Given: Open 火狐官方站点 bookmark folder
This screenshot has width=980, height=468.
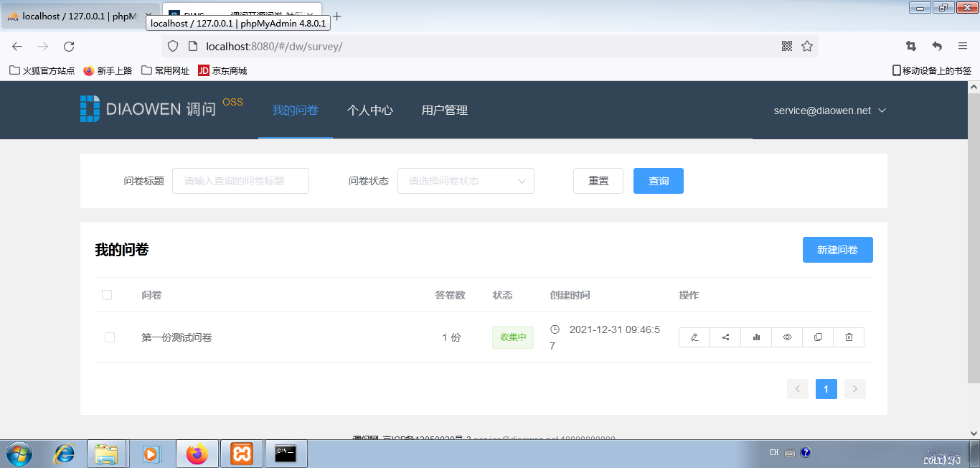Looking at the screenshot, I should (42, 70).
